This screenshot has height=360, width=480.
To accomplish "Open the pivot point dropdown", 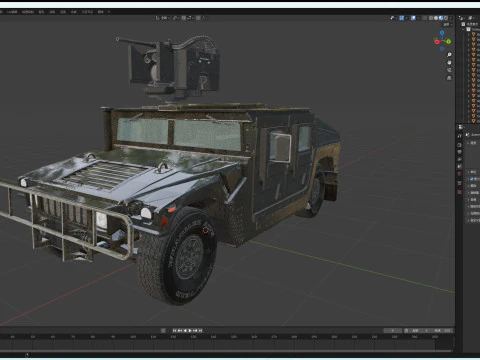I will coord(176,18).
